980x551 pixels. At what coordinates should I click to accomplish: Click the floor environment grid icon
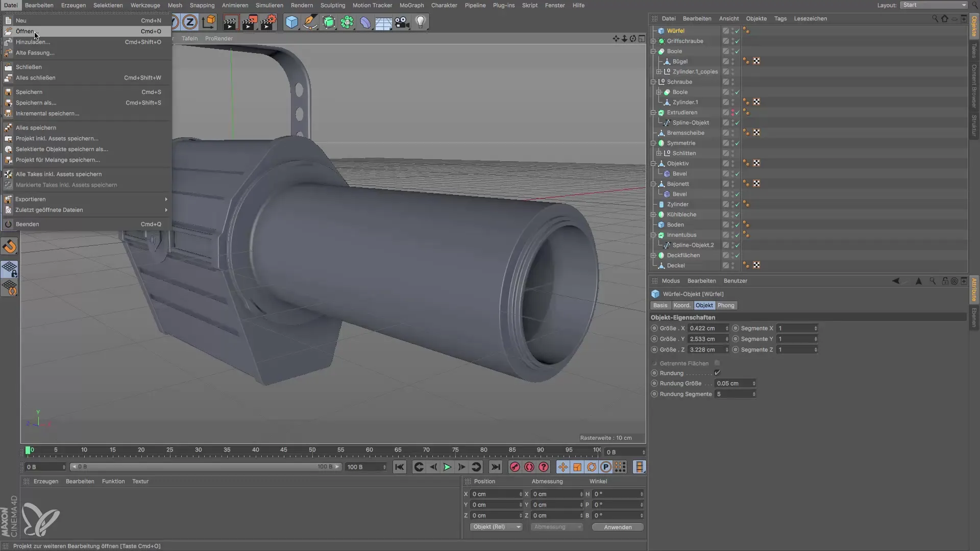383,22
